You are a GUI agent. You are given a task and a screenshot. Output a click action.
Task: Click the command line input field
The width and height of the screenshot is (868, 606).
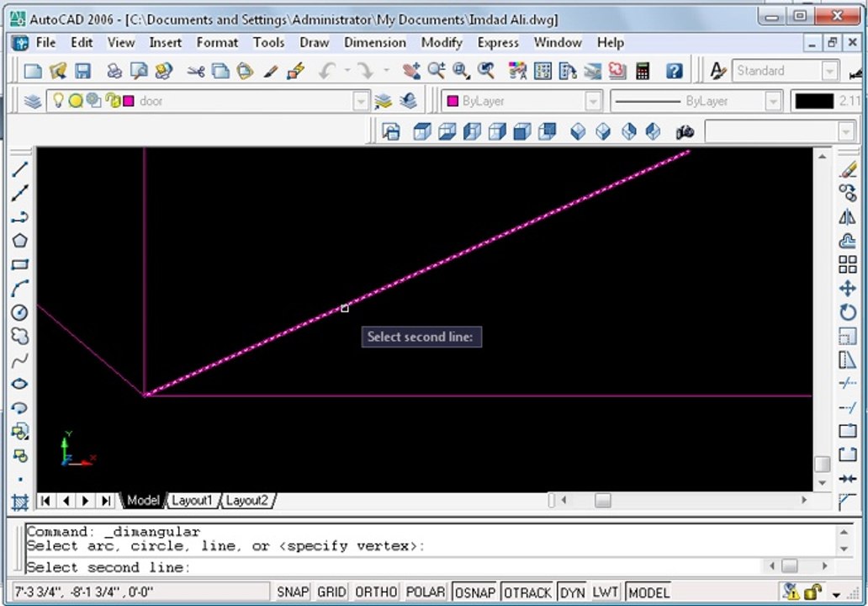click(x=393, y=567)
